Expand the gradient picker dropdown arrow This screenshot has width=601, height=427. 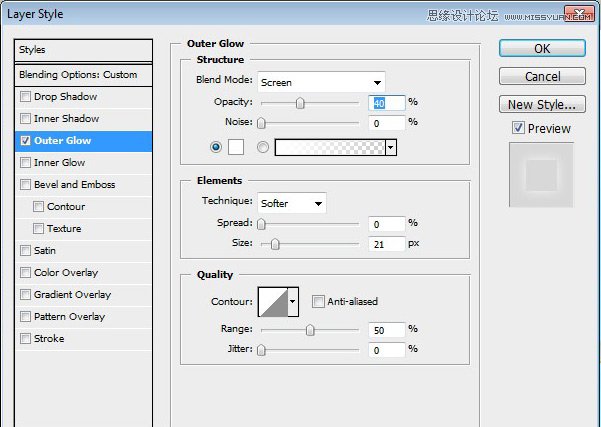(390, 147)
